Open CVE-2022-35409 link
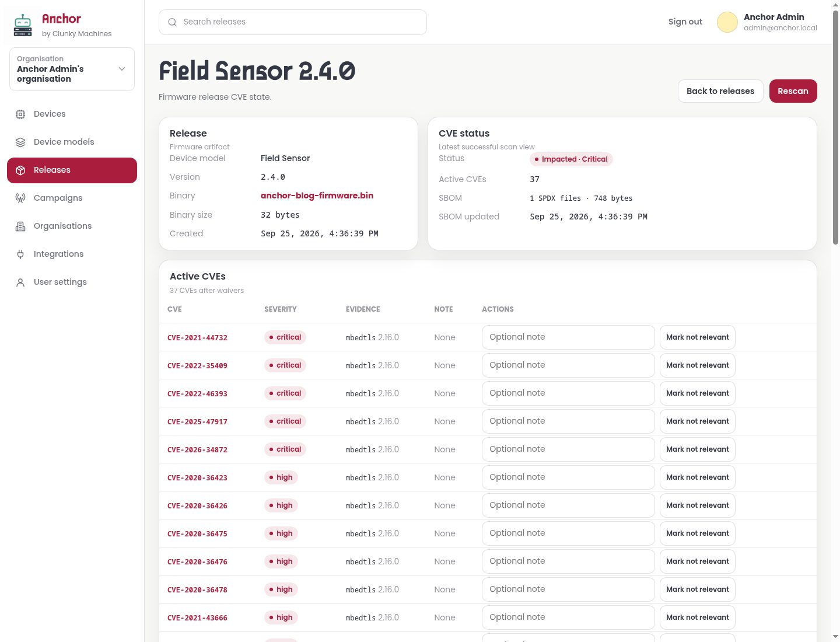Screen dimensions: 840x642 click(x=197, y=366)
